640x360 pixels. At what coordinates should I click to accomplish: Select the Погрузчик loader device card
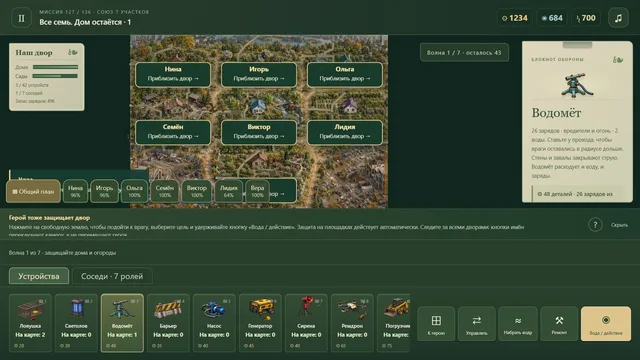[x=393, y=322]
